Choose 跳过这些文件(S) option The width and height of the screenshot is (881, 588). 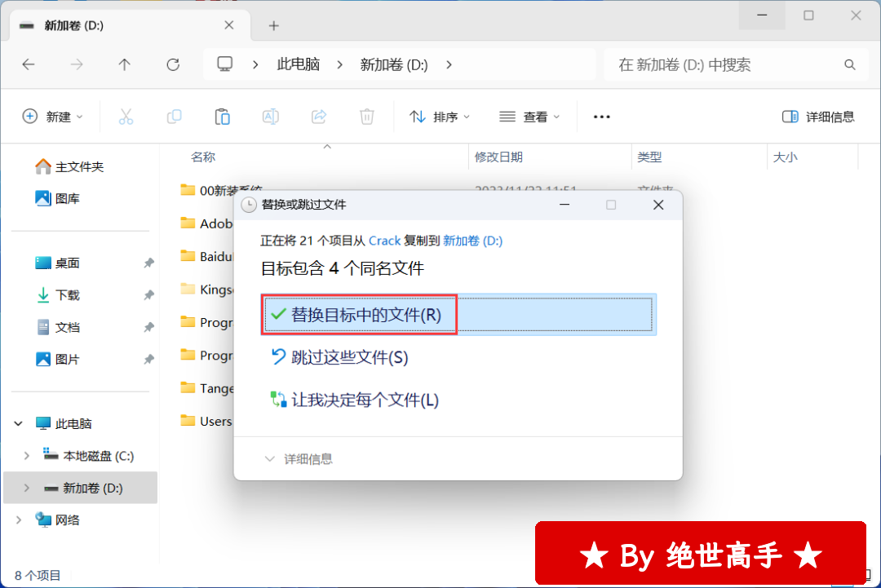(x=349, y=357)
